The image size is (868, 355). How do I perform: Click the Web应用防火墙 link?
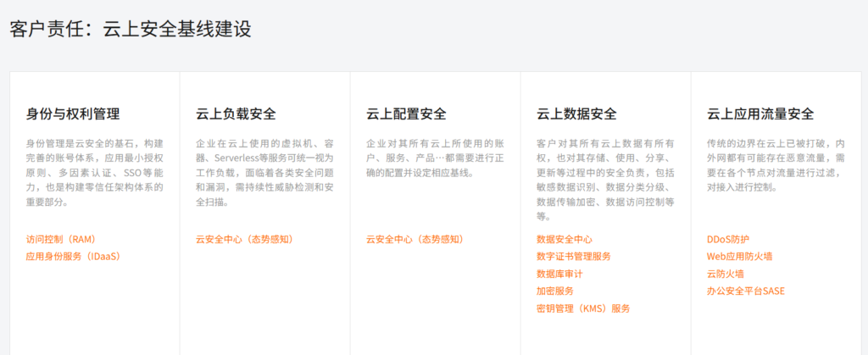pyautogui.click(x=739, y=256)
